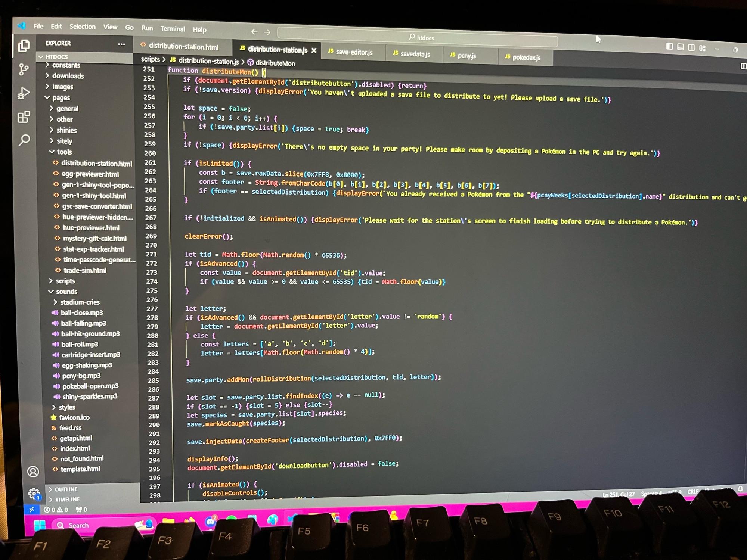Click the htdocs command center search box
The image size is (747, 560).
[x=418, y=38]
